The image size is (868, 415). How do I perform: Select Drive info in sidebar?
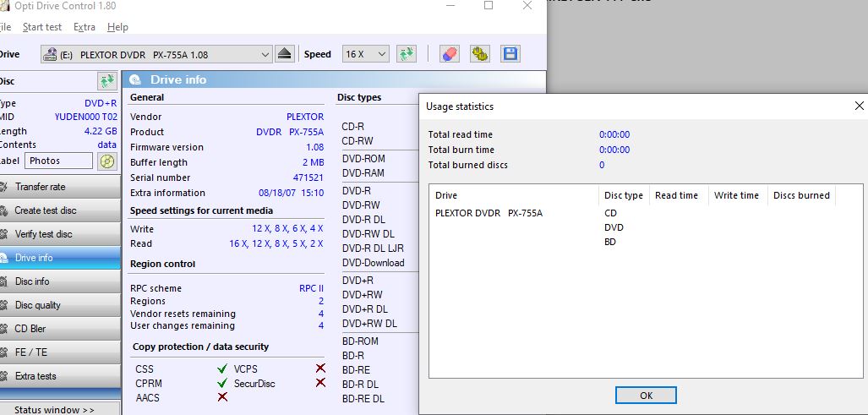click(x=59, y=258)
